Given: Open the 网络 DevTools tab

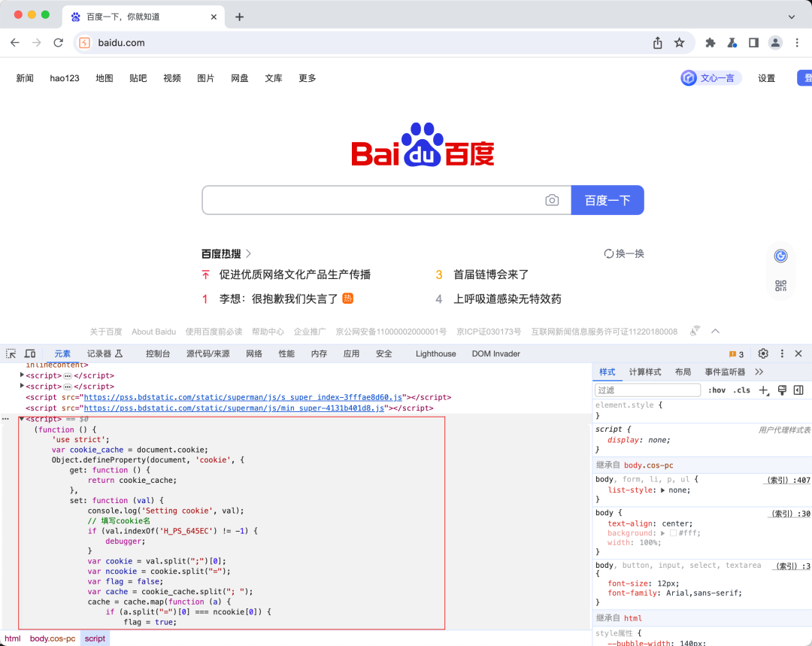Looking at the screenshot, I should [254, 353].
